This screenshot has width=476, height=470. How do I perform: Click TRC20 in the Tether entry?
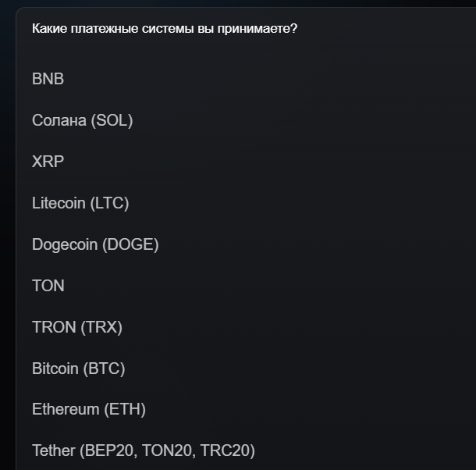226,450
